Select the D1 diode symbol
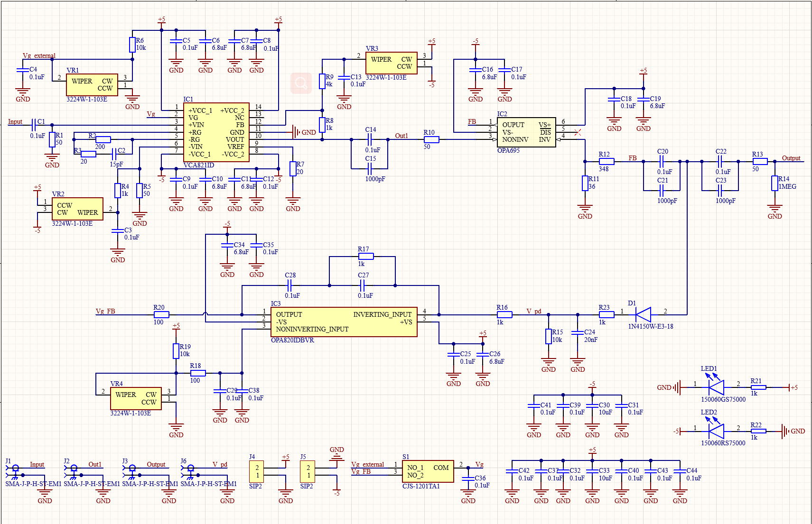 [x=643, y=314]
